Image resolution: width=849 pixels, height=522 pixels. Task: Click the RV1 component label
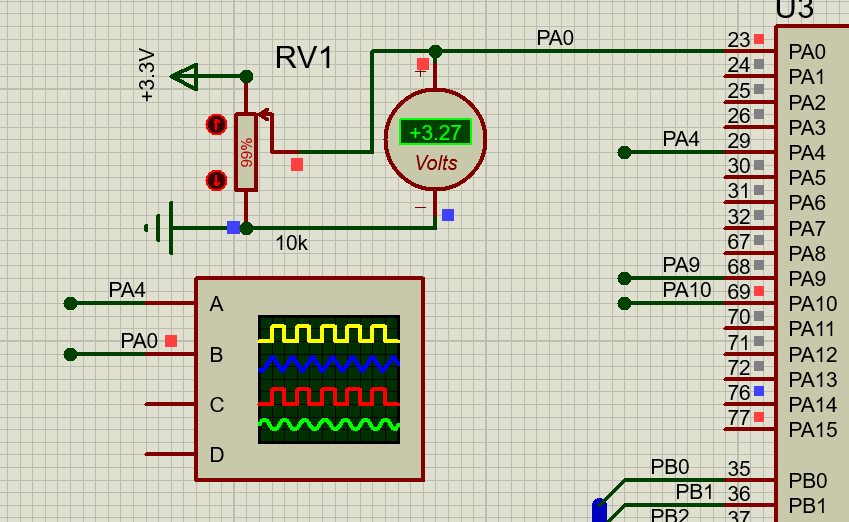(304, 58)
